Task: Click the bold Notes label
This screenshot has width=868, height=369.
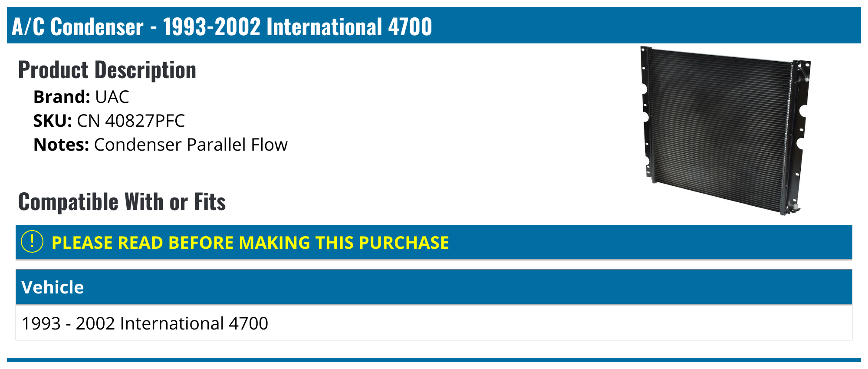Action: 61,145
